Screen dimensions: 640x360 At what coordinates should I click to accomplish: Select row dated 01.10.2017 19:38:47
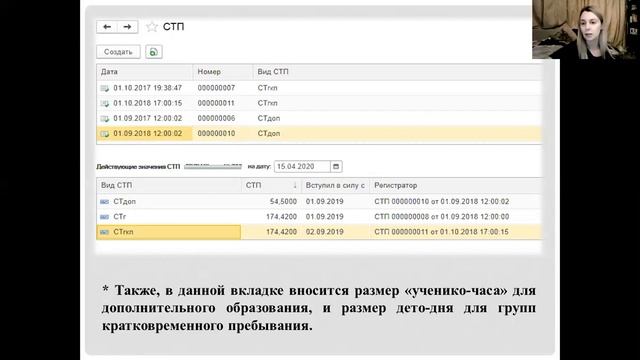click(319, 88)
